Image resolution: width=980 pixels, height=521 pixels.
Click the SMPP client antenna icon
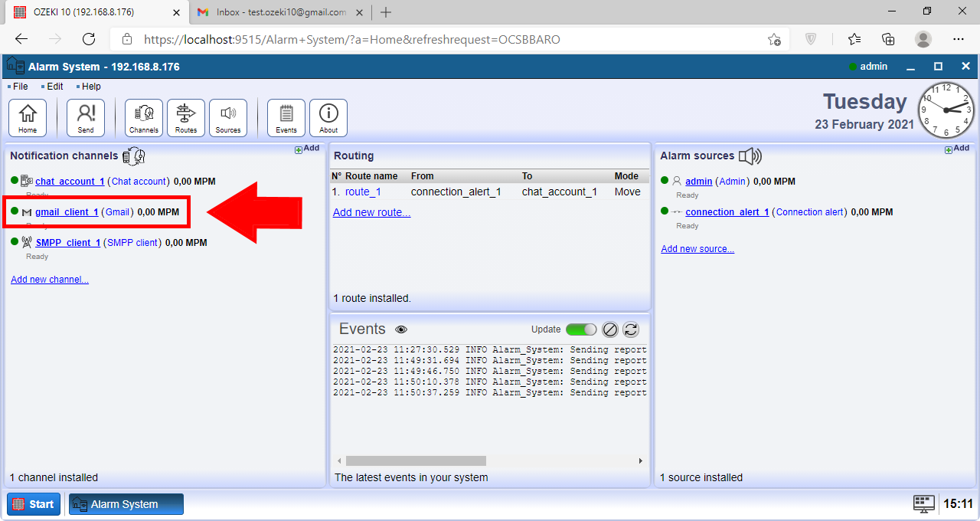pos(27,243)
